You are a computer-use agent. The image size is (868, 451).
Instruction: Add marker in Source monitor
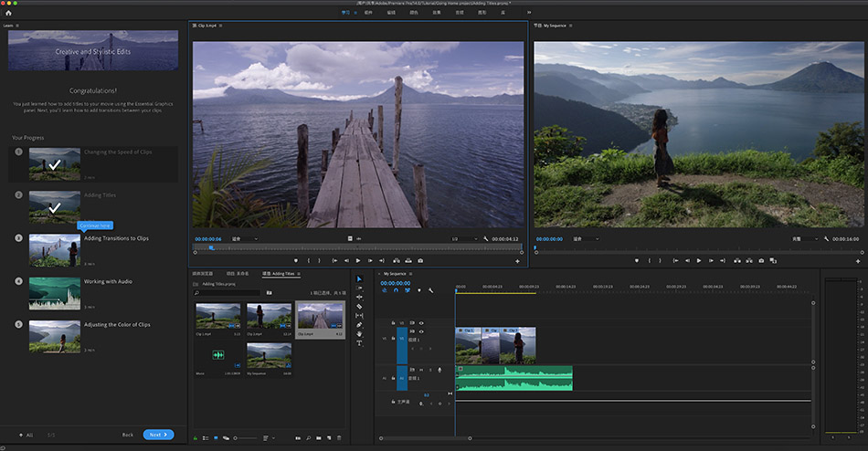pos(296,260)
